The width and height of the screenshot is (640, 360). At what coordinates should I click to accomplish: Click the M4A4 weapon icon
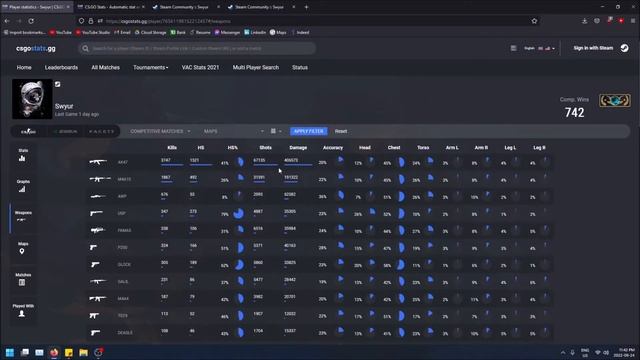(x=98, y=299)
